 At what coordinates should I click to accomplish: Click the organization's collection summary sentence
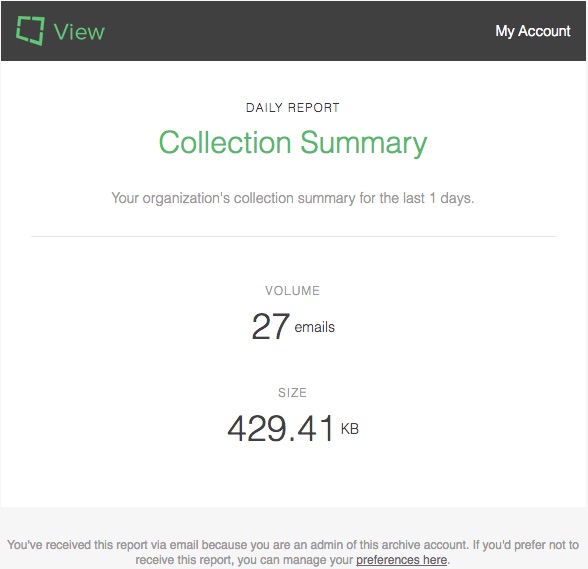click(x=293, y=198)
